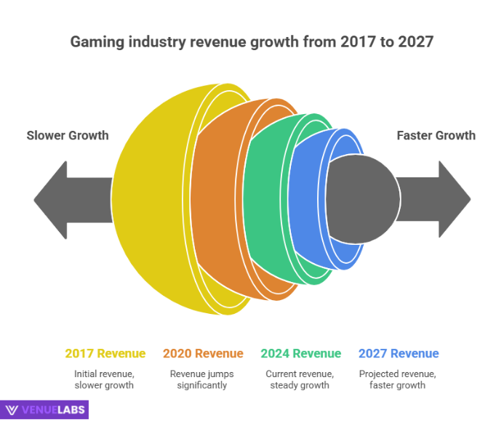Image resolution: width=504 pixels, height=436 pixels.
Task: Select 'Initial revenue, slower growth' description
Action: tap(105, 379)
